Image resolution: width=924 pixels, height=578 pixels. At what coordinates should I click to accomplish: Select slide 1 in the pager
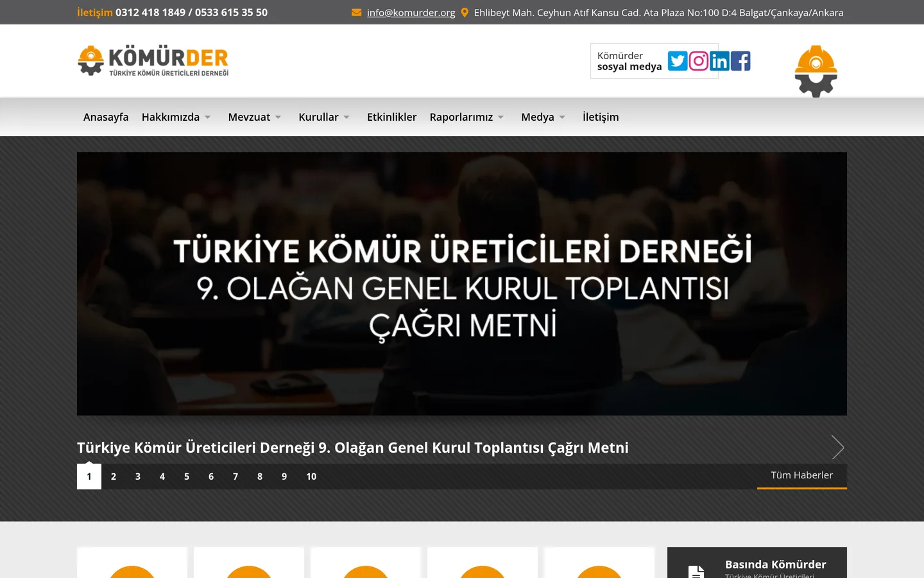89,477
